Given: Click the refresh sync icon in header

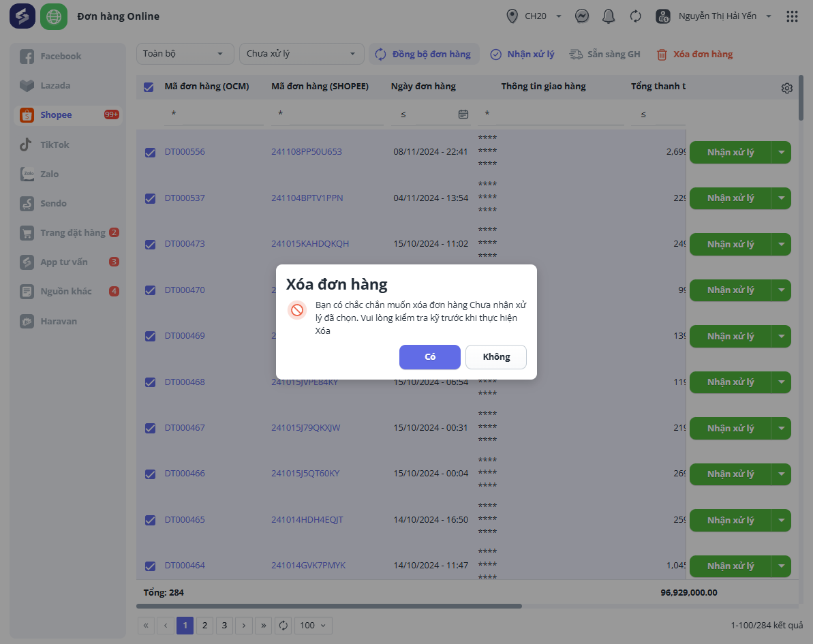Looking at the screenshot, I should click(x=635, y=16).
